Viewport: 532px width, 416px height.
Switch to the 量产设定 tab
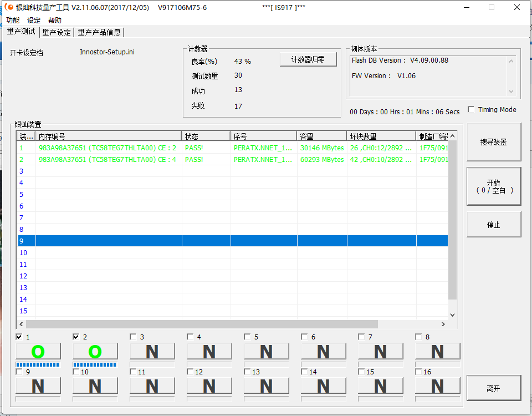click(x=57, y=32)
